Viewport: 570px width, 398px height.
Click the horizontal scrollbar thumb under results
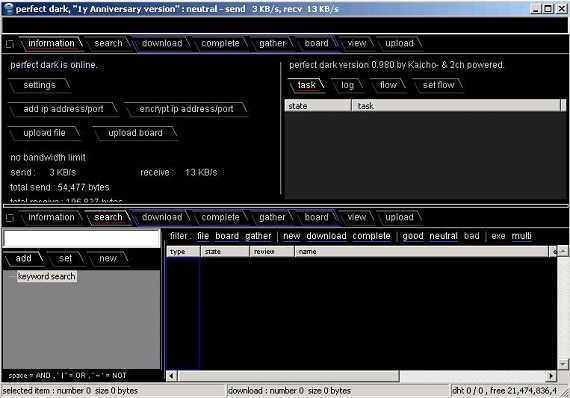[x=288, y=375]
